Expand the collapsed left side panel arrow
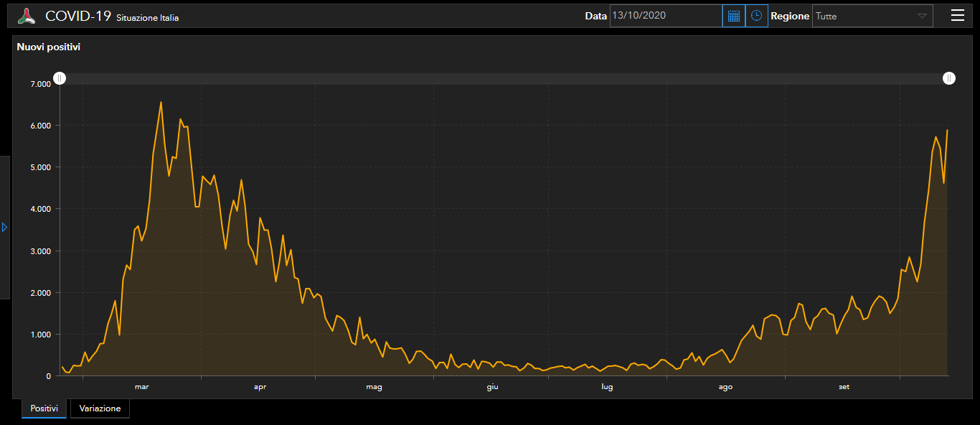 (x=4, y=227)
